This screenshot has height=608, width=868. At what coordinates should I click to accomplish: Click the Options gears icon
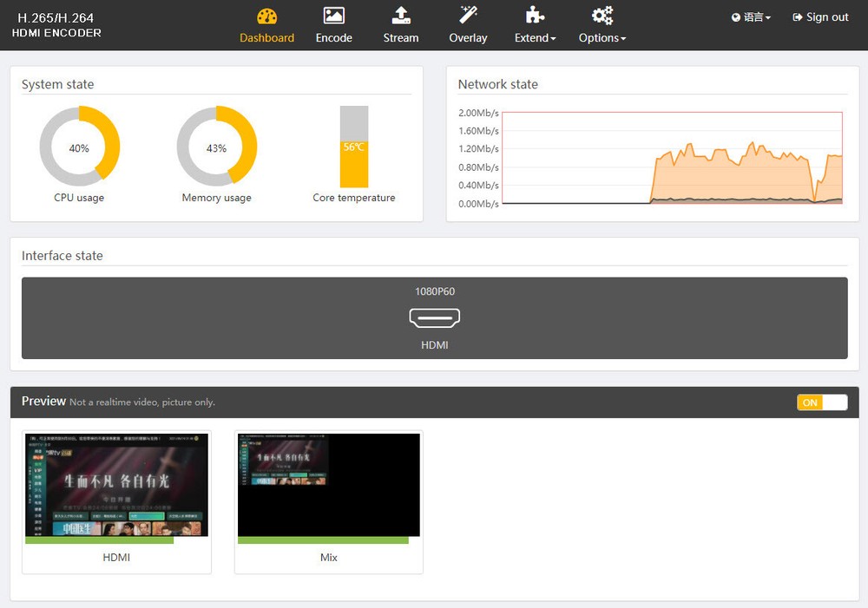pyautogui.click(x=602, y=16)
